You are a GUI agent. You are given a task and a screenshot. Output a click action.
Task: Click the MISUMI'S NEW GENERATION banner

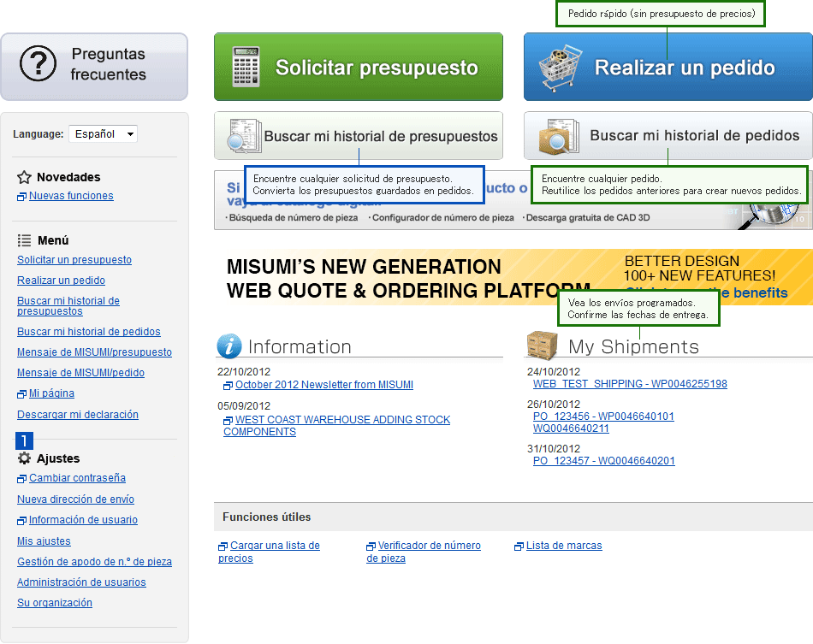[x=513, y=277]
